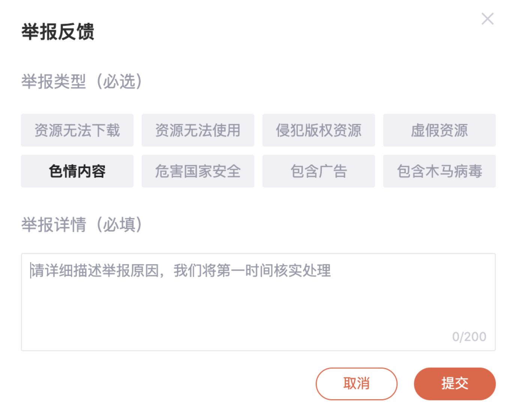Dismiss the dialog with the X icon
Viewport: 511px width, 420px height.
[487, 18]
